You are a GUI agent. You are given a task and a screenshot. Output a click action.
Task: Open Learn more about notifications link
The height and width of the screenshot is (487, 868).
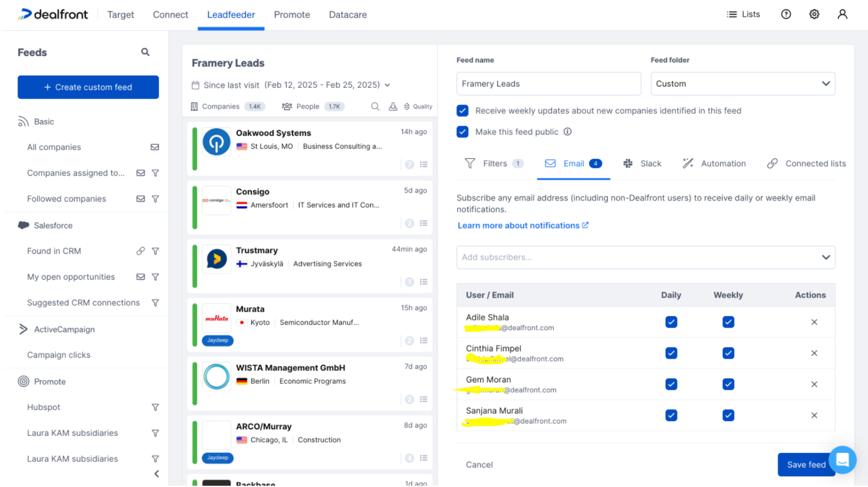[x=523, y=225]
